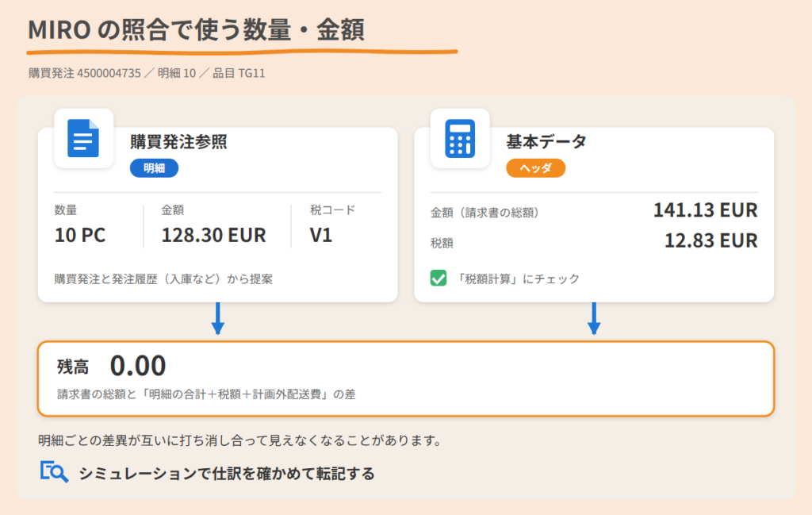
Task: Click the 数量 label
Action: (66, 209)
